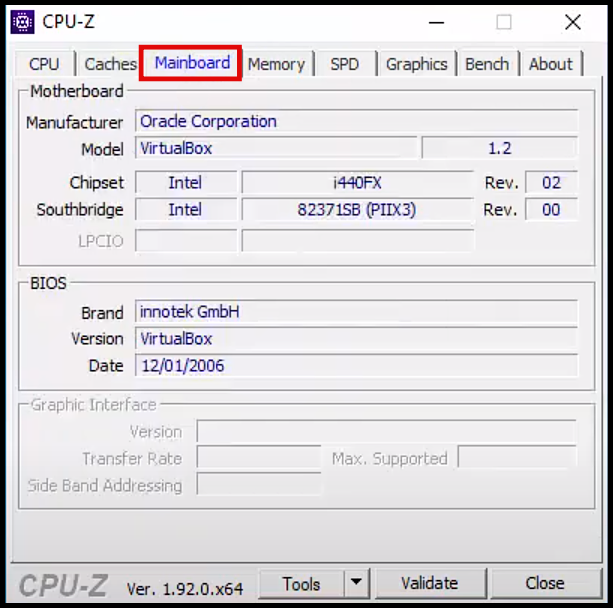613x608 pixels.
Task: Click the southbridge vendor Intel field
Action: 186,210
